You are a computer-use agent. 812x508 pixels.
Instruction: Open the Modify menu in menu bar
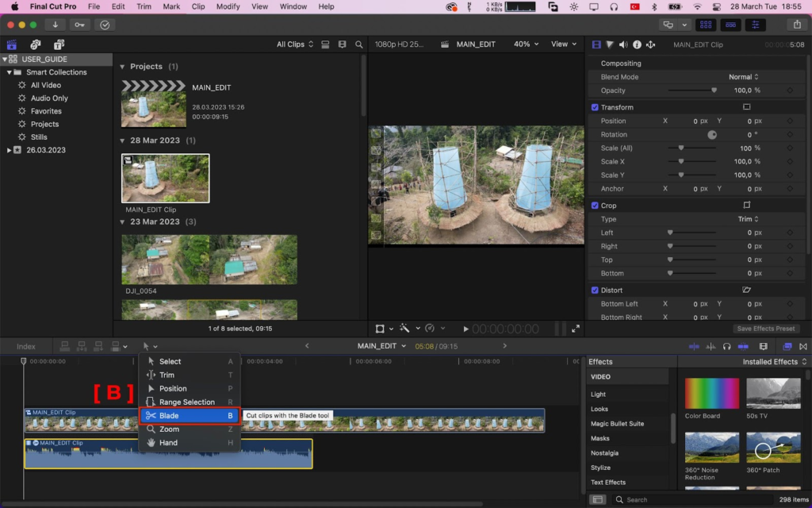(228, 6)
